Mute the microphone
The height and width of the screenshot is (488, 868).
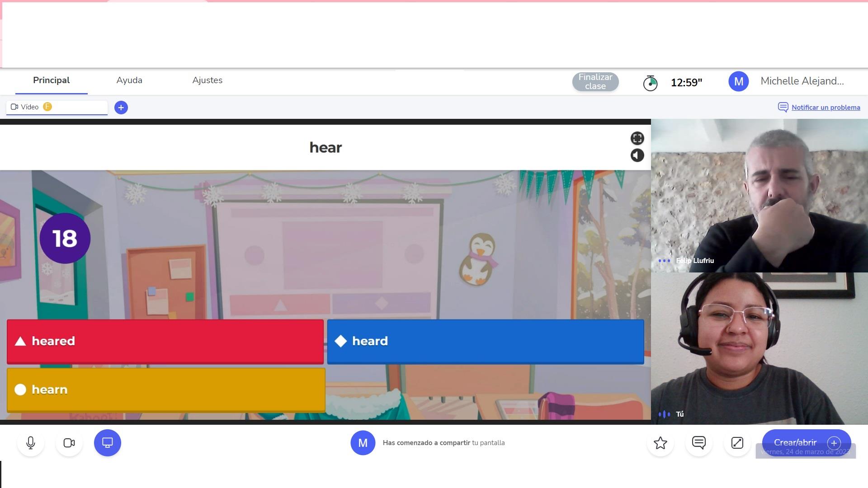[31, 443]
